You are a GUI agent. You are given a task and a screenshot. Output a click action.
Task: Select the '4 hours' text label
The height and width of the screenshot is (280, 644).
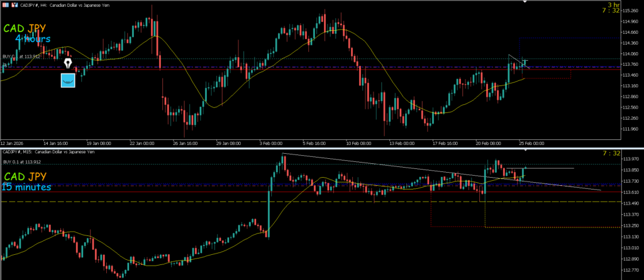click(x=34, y=39)
